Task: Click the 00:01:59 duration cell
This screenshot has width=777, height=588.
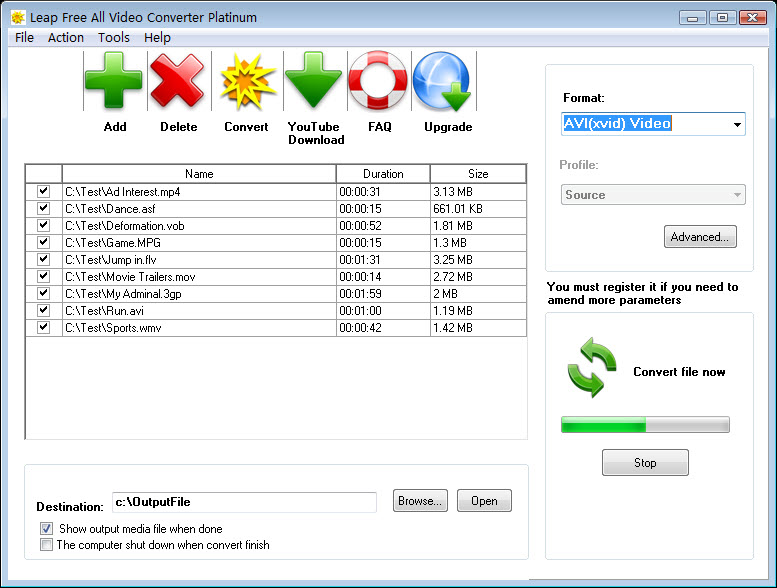Action: (383, 294)
